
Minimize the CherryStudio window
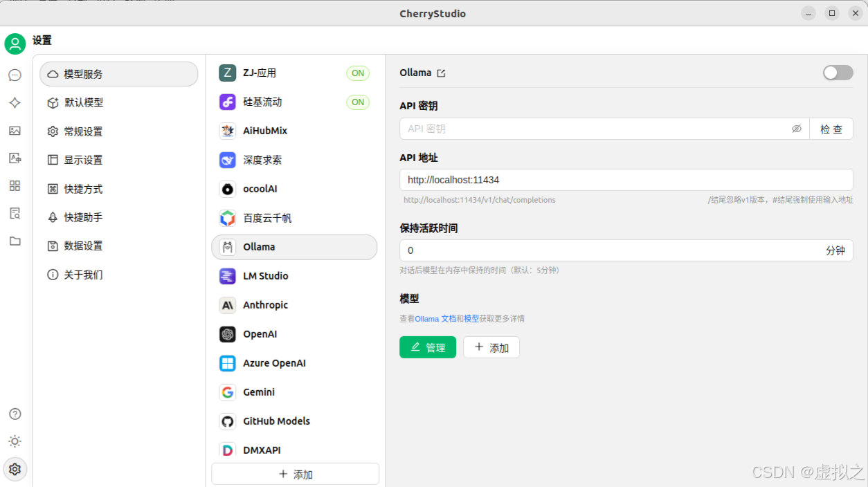(808, 13)
